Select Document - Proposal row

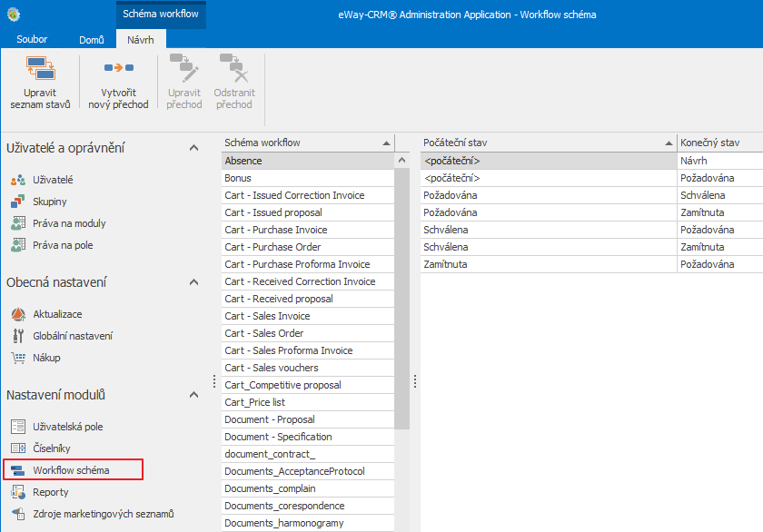pyautogui.click(x=308, y=419)
